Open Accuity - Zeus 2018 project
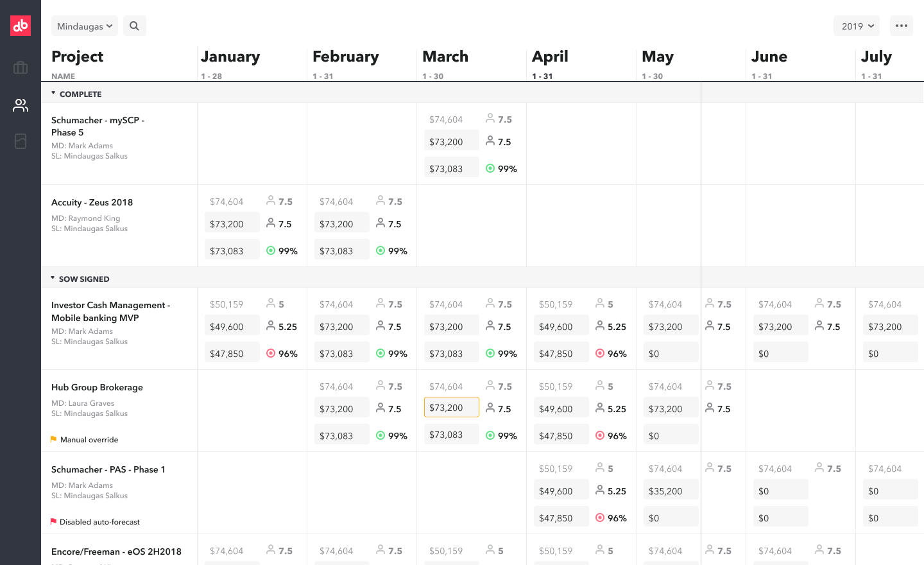This screenshot has height=565, width=924. click(x=92, y=202)
